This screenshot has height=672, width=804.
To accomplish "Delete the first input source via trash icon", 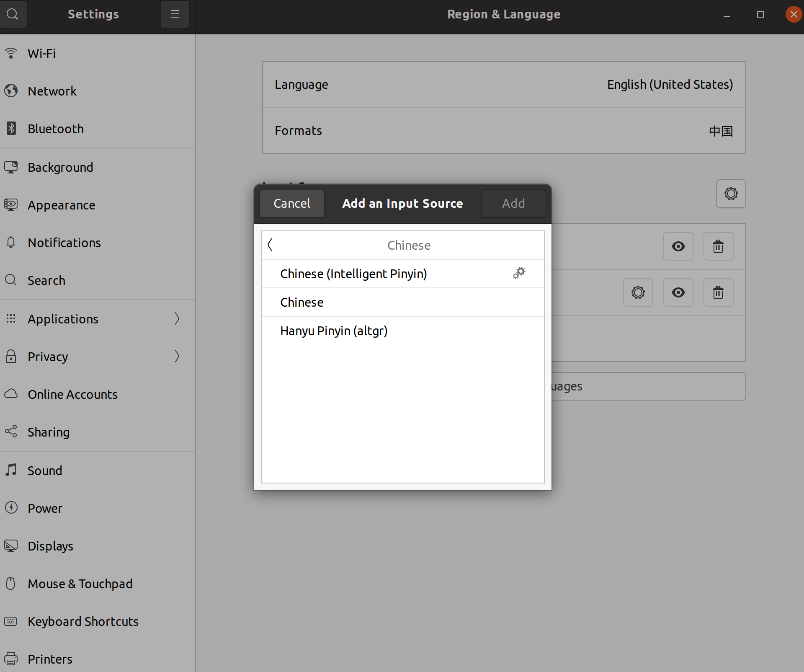I will click(x=718, y=246).
